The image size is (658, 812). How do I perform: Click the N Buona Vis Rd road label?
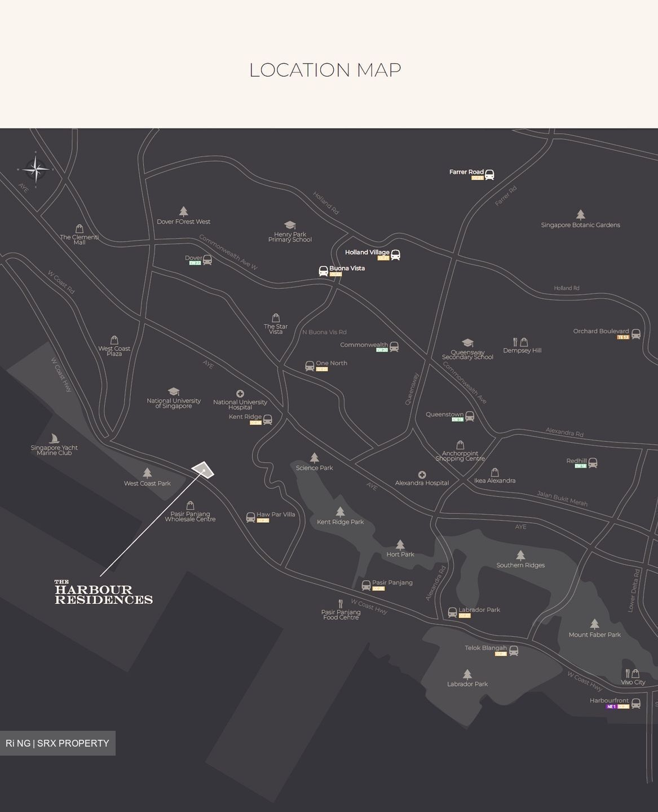[324, 332]
